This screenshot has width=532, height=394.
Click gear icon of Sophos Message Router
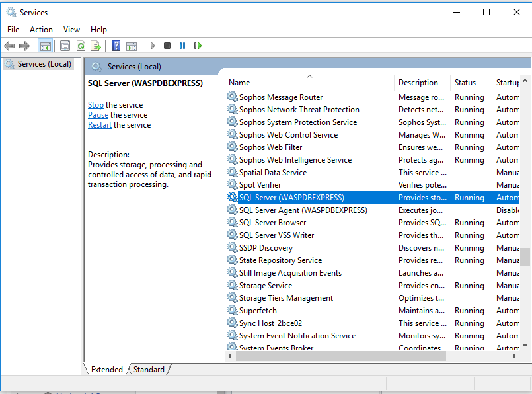coord(233,97)
